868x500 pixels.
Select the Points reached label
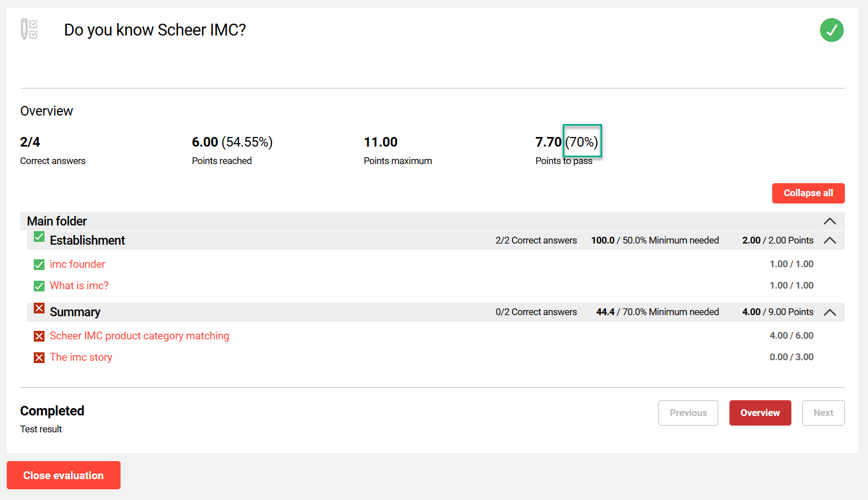coord(222,161)
